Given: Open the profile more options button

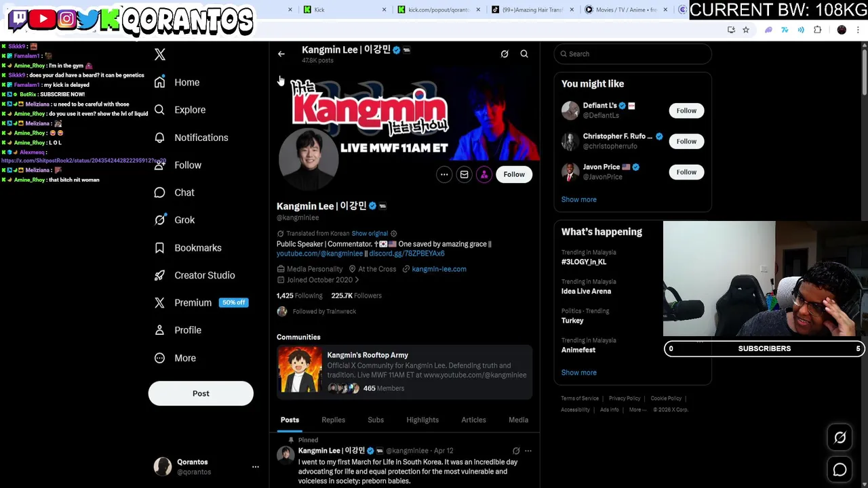Looking at the screenshot, I should [x=444, y=175].
